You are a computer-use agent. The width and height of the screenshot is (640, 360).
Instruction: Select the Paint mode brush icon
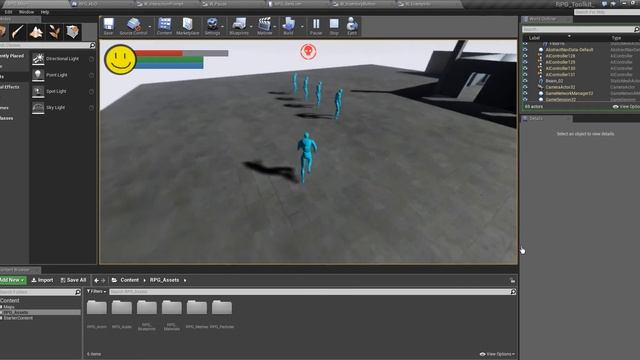pyautogui.click(x=18, y=32)
